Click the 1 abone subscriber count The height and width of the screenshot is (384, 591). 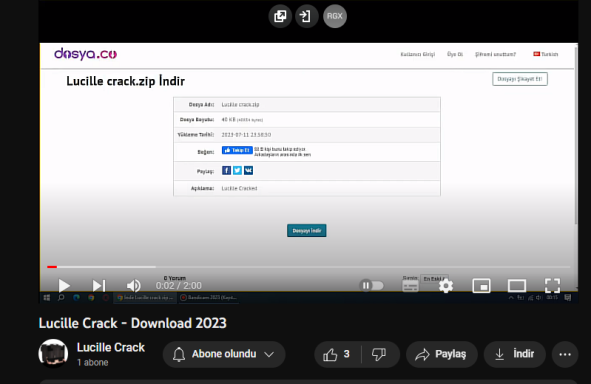tap(93, 363)
